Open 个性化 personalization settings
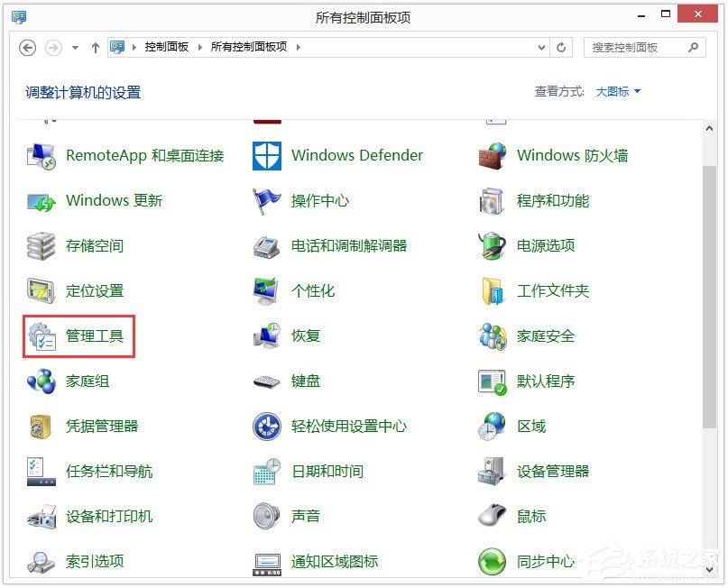This screenshot has height=588, width=728. point(311,290)
